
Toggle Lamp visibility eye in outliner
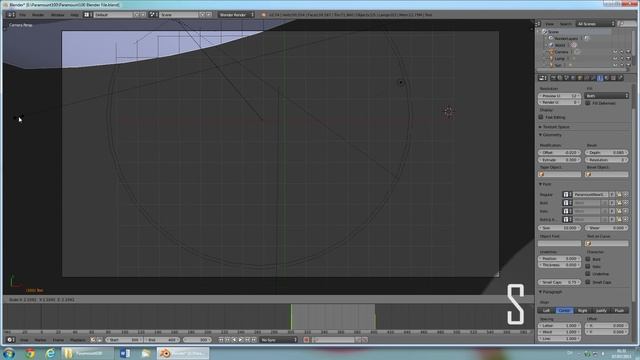(615, 58)
